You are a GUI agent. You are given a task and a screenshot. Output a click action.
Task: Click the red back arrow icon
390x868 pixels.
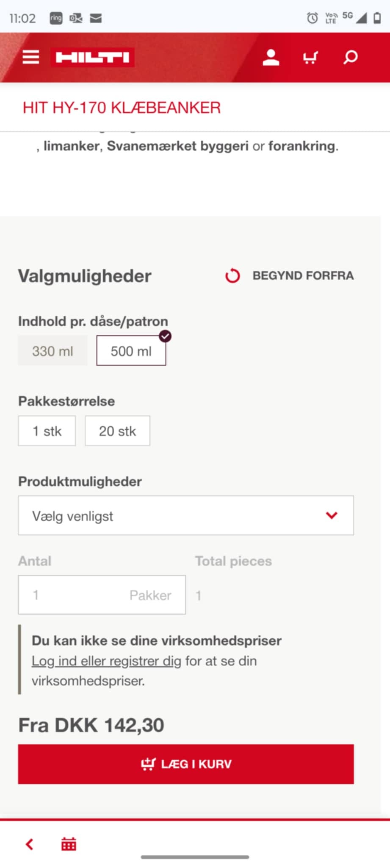[x=30, y=844]
